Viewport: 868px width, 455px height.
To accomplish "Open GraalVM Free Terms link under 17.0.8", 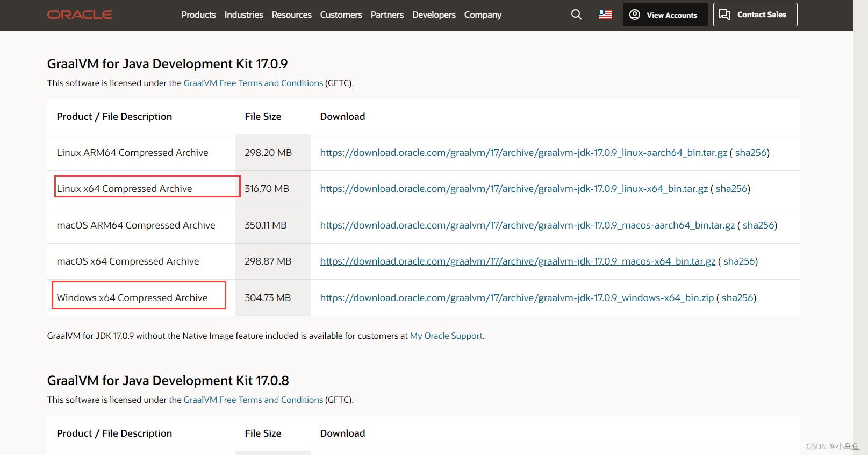I will point(253,400).
